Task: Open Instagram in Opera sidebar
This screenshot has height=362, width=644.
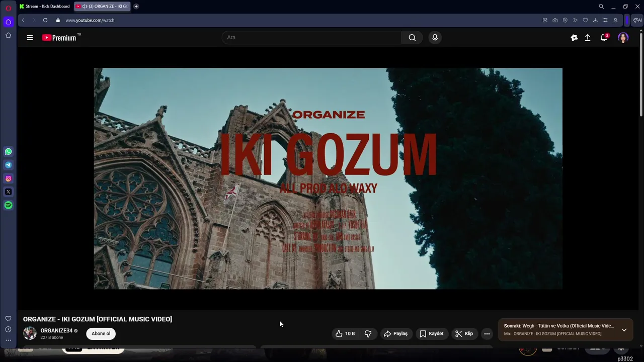Action: 8,178
